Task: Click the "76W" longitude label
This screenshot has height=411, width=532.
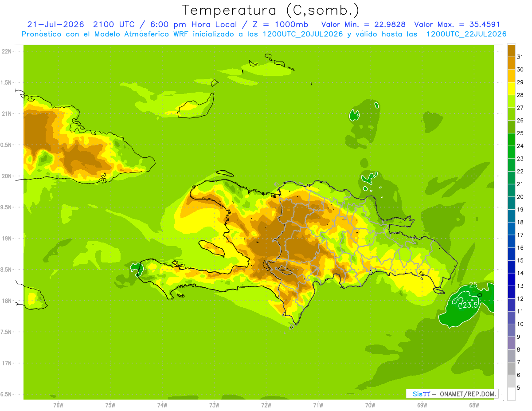Action: 58,405
